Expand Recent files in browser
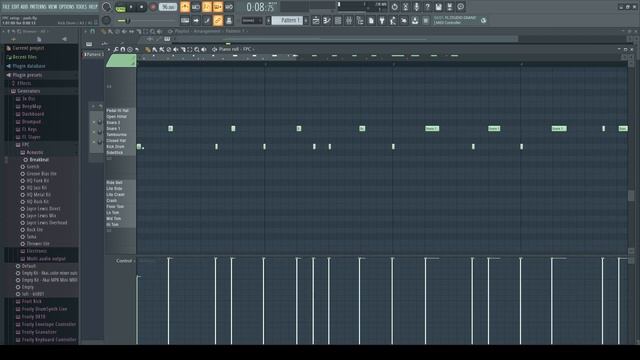The image size is (640, 360). coord(24,57)
